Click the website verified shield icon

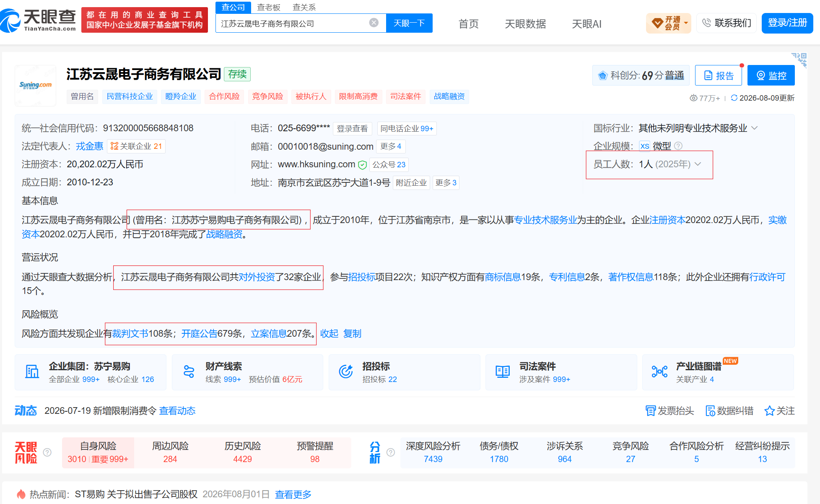363,165
